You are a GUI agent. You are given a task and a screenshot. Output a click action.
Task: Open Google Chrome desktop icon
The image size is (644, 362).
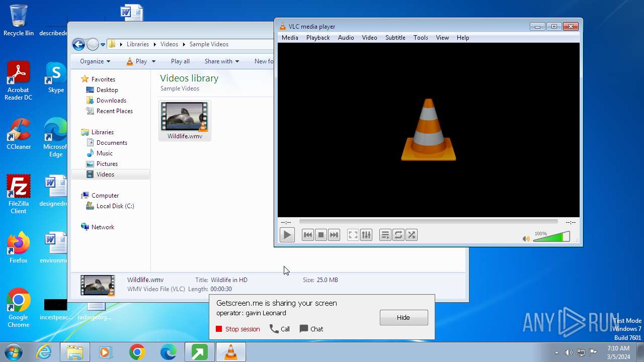tap(19, 308)
